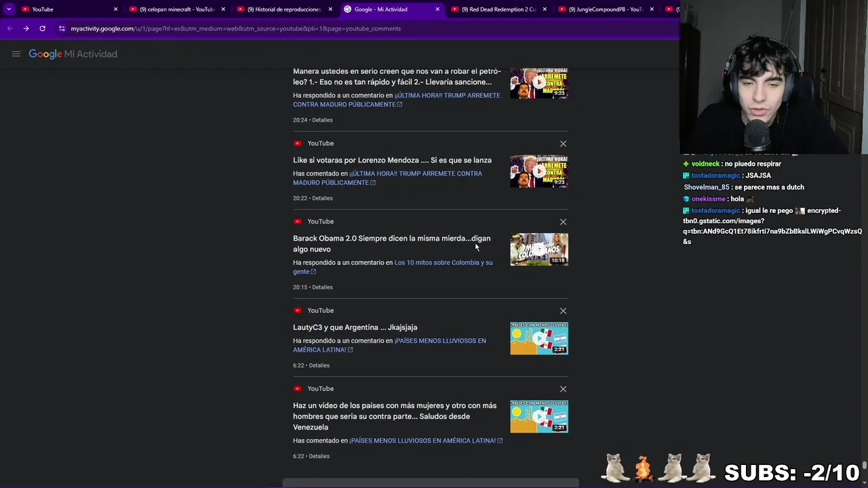Switch to celopan minecraft YouTube tab

[x=176, y=9]
